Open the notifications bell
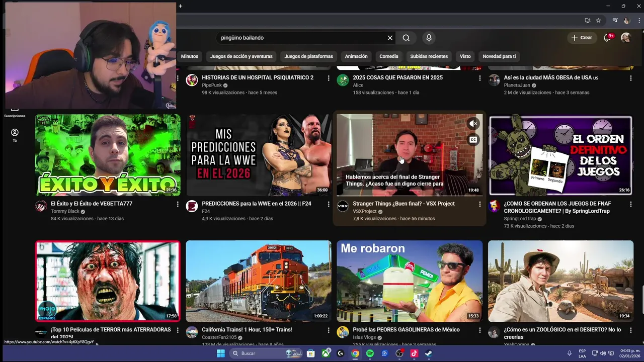The width and height of the screenshot is (644, 362). click(x=607, y=38)
